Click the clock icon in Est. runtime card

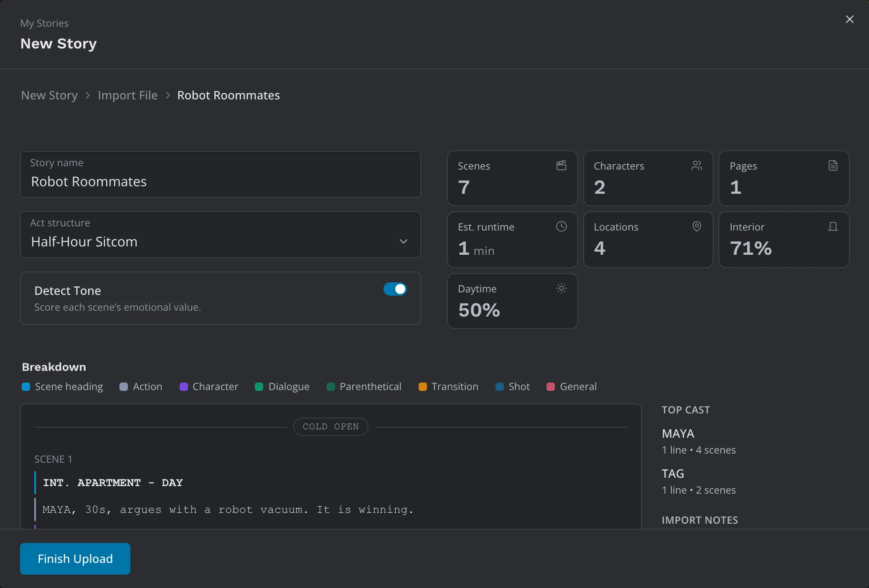(x=562, y=226)
